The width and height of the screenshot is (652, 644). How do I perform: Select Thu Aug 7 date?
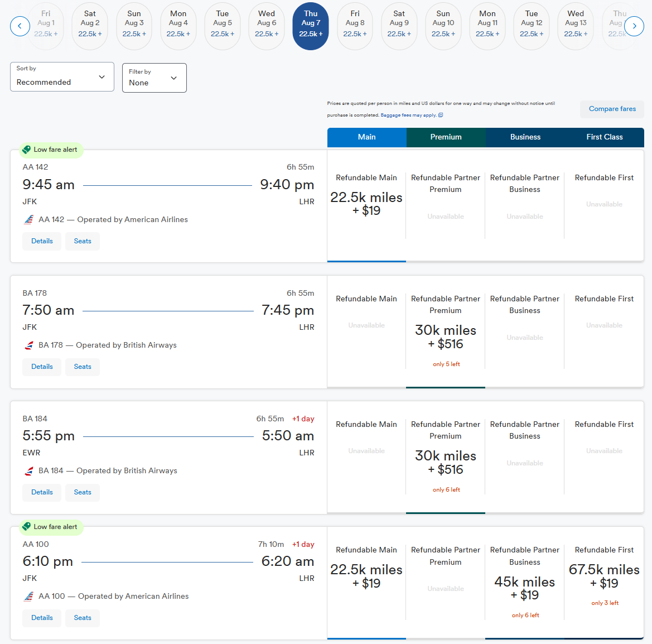point(311,26)
